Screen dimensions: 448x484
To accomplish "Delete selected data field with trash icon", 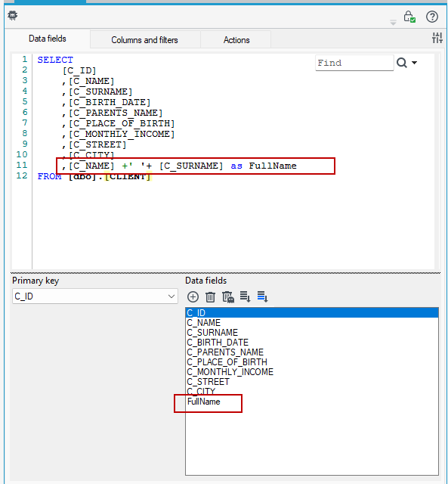I will point(210,297).
